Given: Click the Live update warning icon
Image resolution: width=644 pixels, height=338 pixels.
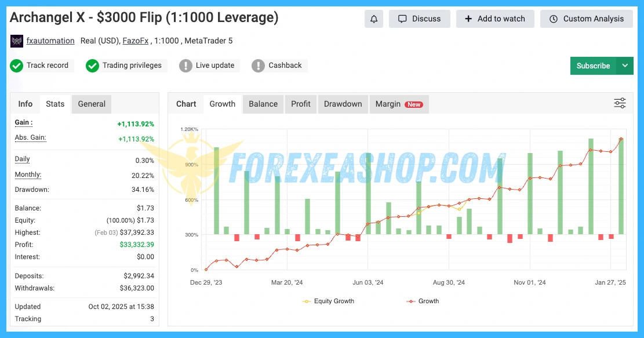Looking at the screenshot, I should tap(185, 66).
